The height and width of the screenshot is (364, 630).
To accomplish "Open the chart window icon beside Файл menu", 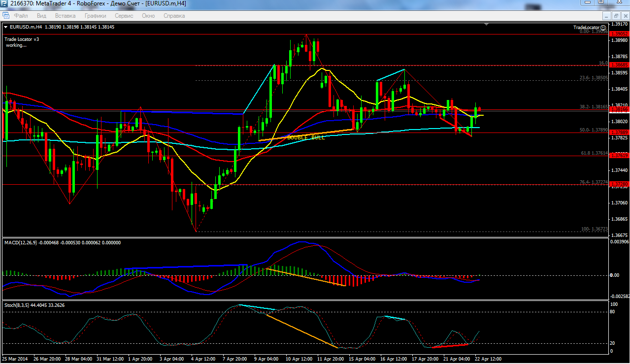I will coord(6,16).
